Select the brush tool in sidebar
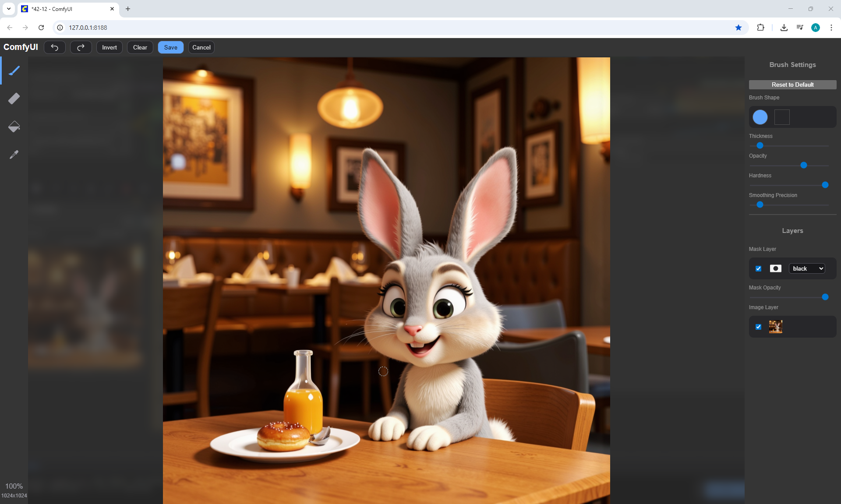841x504 pixels. [x=14, y=70]
